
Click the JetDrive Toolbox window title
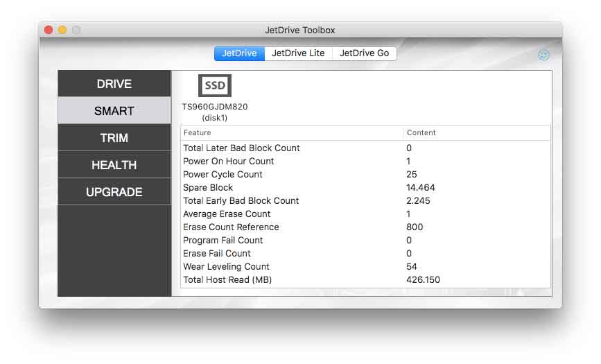tap(300, 30)
